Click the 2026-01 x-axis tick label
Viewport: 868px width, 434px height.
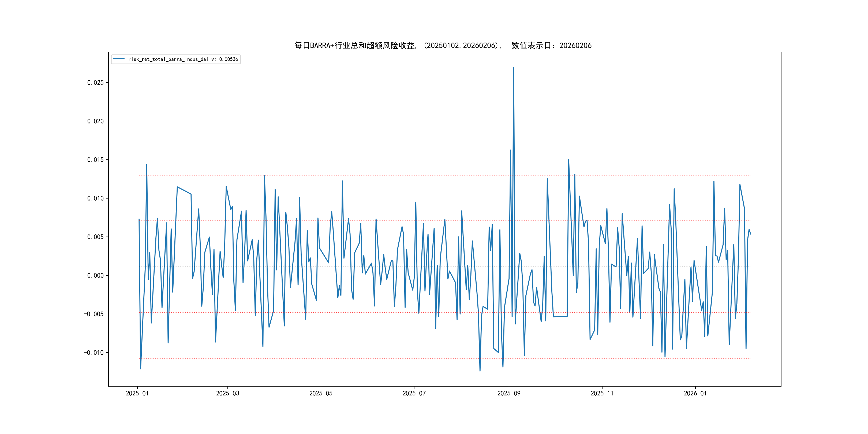(x=695, y=393)
